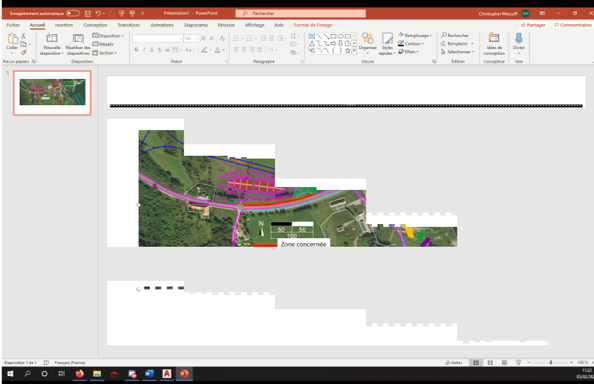Open the Remplissage dropdown

tap(415, 35)
